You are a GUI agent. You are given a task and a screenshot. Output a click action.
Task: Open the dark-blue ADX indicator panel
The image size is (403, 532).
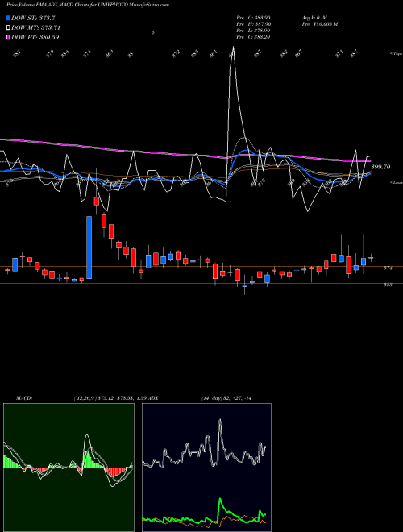pyautogui.click(x=206, y=468)
